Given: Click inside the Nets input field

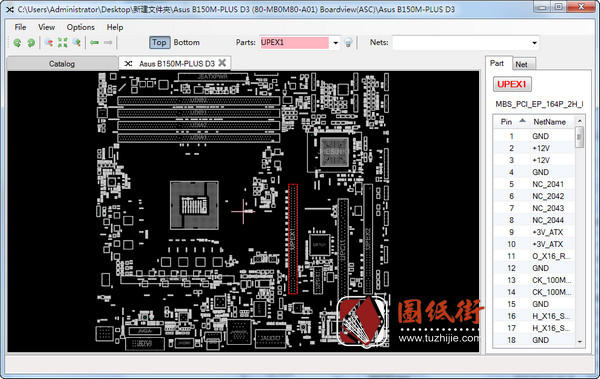Looking at the screenshot, I should click(x=461, y=43).
